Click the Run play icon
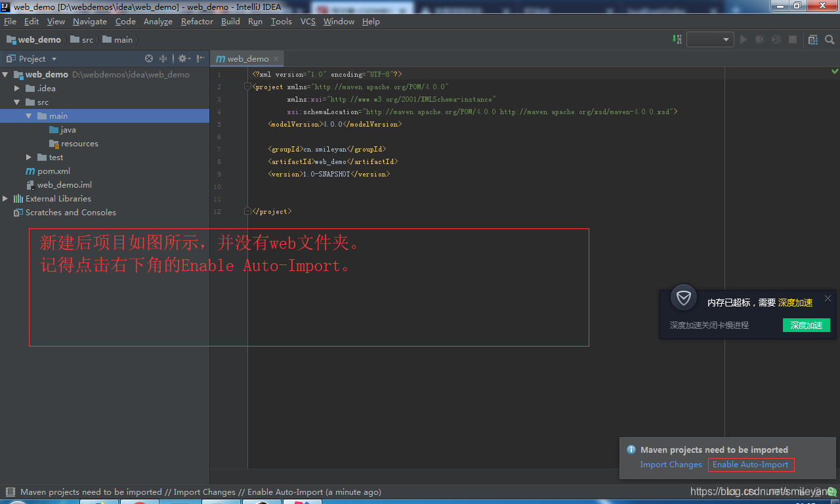840x504 pixels. [x=744, y=39]
